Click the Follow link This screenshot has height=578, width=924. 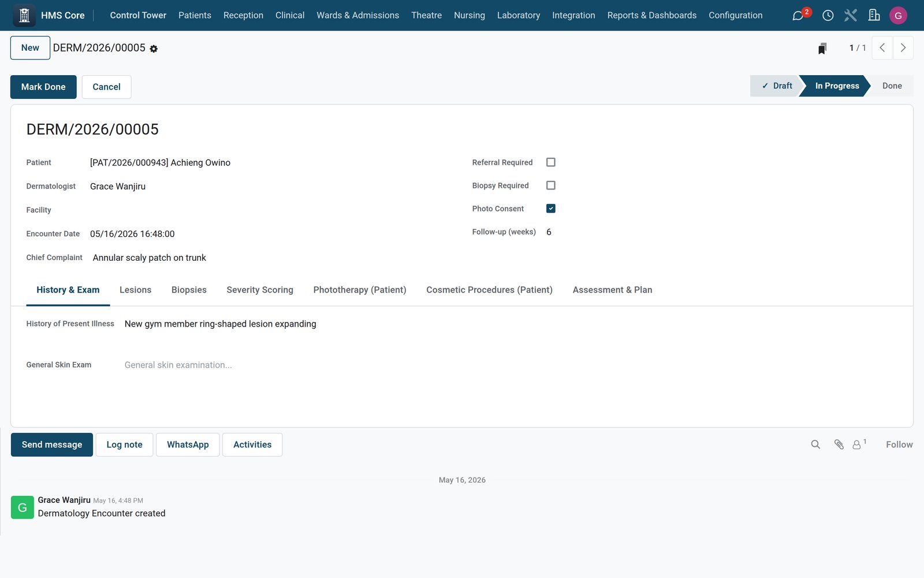point(899,444)
